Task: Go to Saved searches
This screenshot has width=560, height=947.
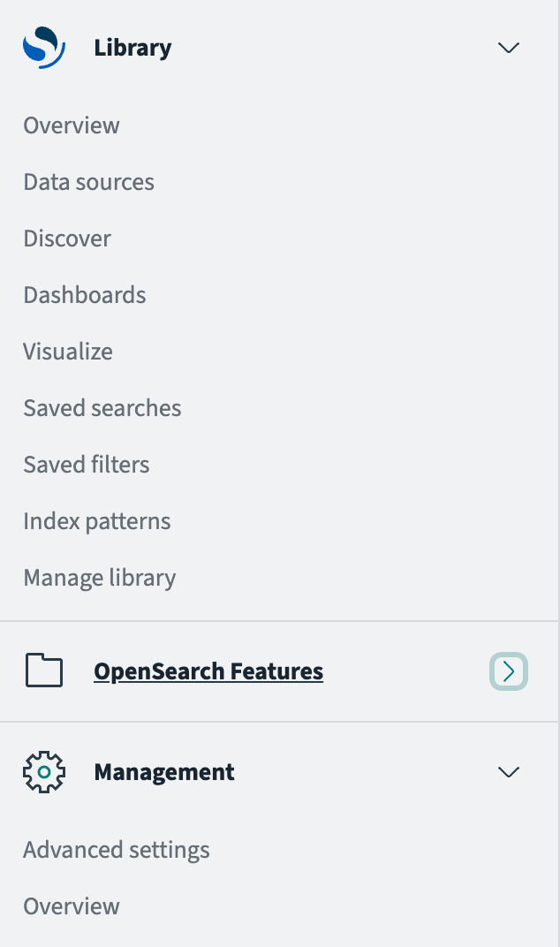Action: click(x=102, y=407)
